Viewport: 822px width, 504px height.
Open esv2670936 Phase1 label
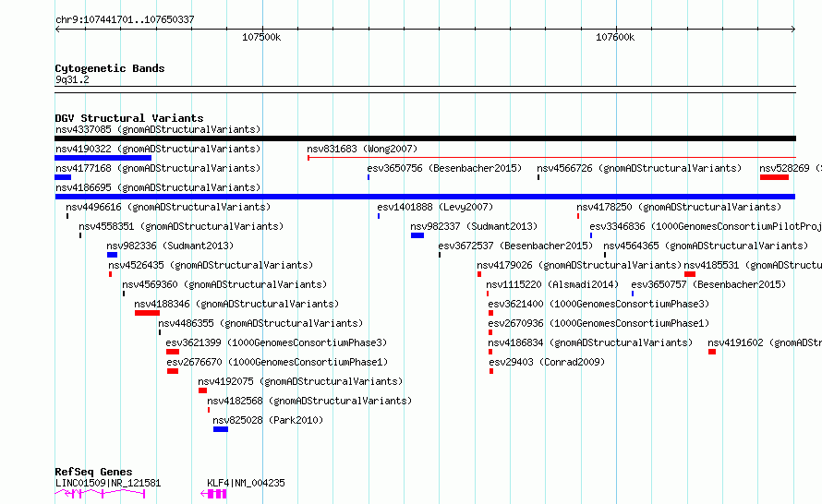598,323
